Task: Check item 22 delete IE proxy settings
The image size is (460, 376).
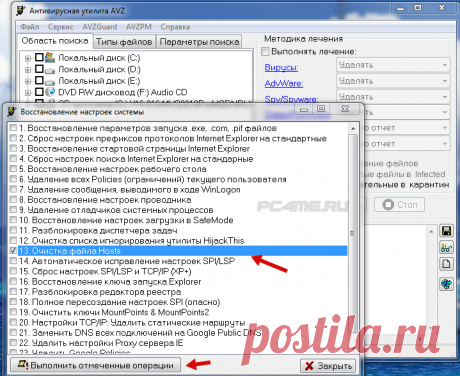Action: pyautogui.click(x=13, y=342)
